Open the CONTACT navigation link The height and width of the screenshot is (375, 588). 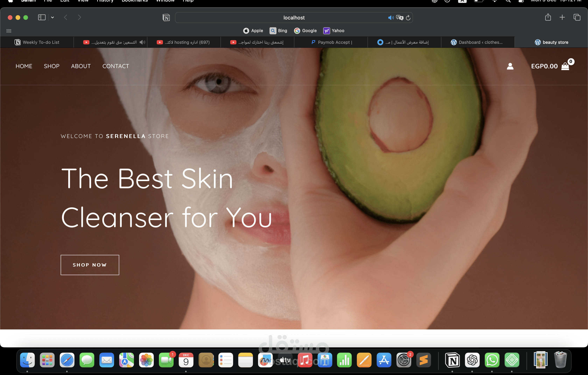(115, 66)
